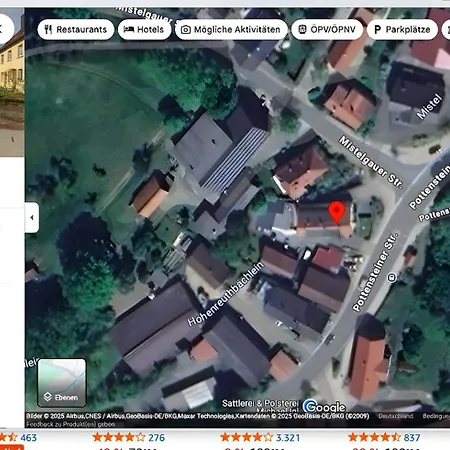This screenshot has height=450, width=450.
Task: Select the Hohenreuthbächlein label
Action: 225,294
